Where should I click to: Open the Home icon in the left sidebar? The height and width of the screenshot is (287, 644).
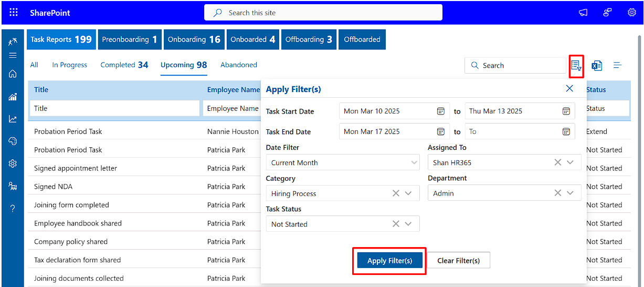tap(13, 74)
